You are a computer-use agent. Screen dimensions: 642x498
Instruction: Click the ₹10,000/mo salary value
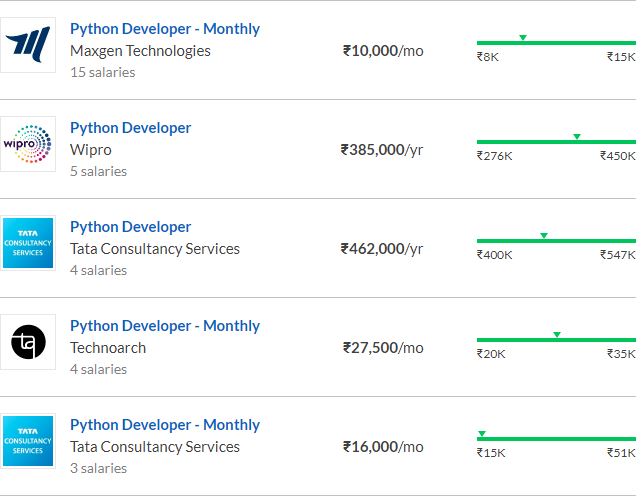coord(383,51)
